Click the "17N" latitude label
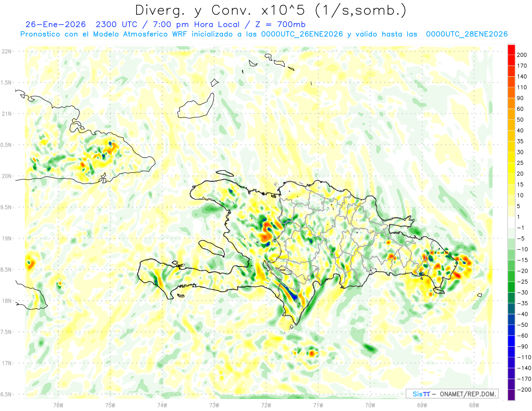This screenshot has height=411, width=532. click(7, 363)
